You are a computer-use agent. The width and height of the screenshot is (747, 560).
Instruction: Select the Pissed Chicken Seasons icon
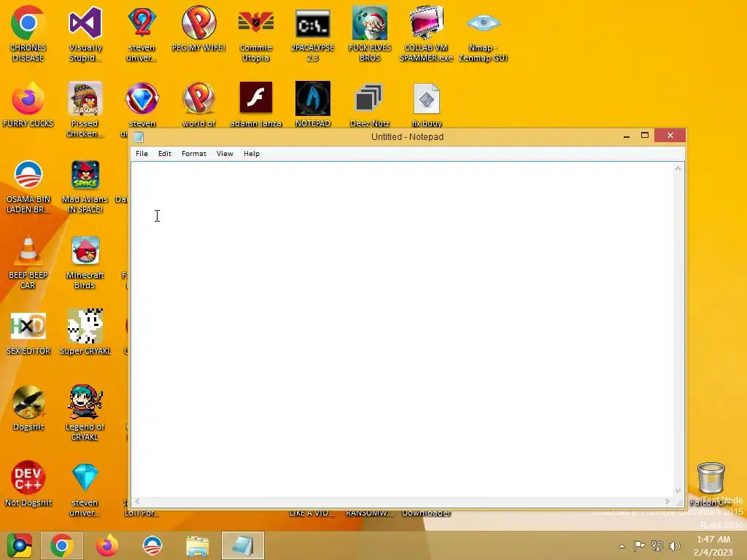pyautogui.click(x=85, y=109)
